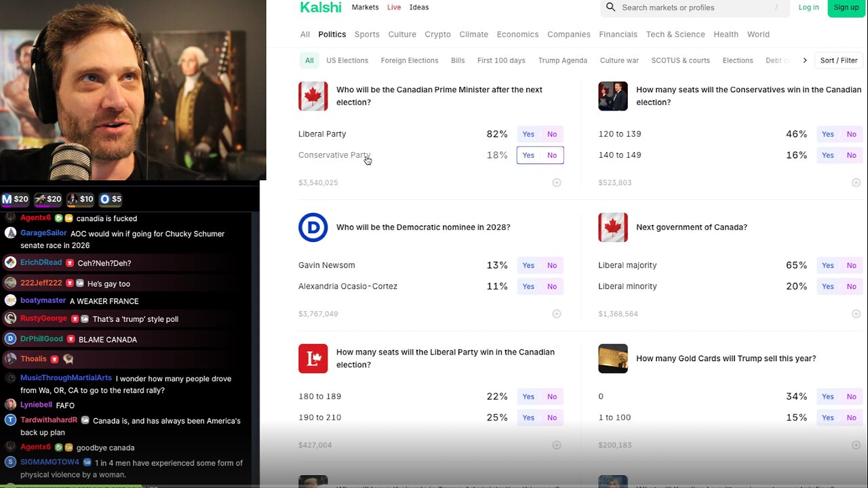868x488 pixels.
Task: Click the plus icon beside $427,004
Action: tap(557, 445)
